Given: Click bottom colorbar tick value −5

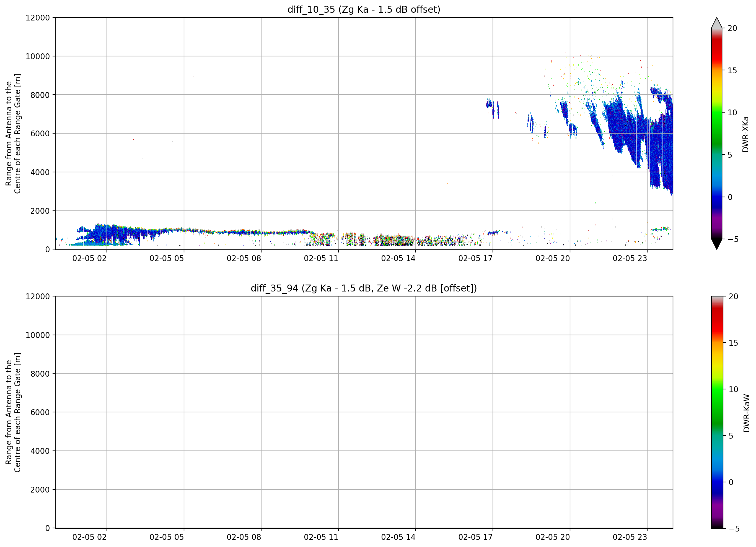Looking at the screenshot, I should pyautogui.click(x=734, y=529).
